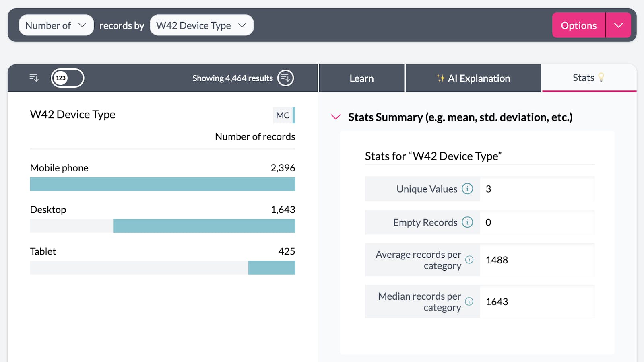Viewport: 644px width, 362px height.
Task: Open the AI Explanation tab
Action: (473, 78)
